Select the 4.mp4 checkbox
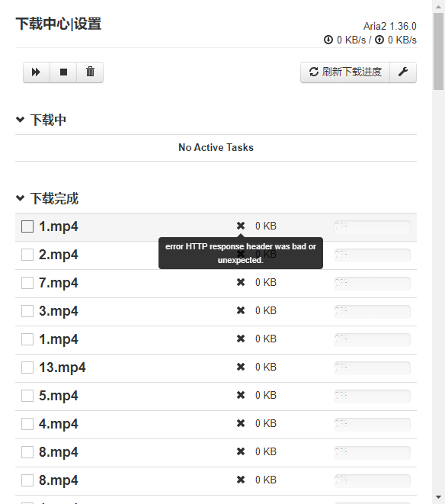This screenshot has height=504, width=445. [27, 424]
